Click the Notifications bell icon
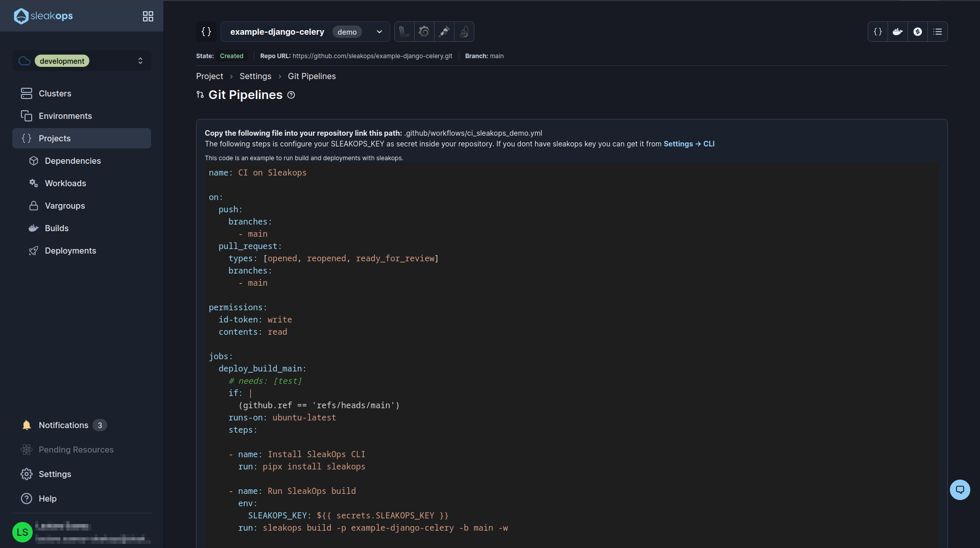 [27, 425]
